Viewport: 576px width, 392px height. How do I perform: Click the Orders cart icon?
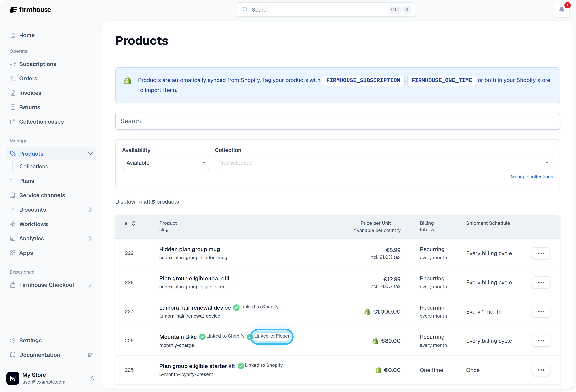pyautogui.click(x=13, y=78)
